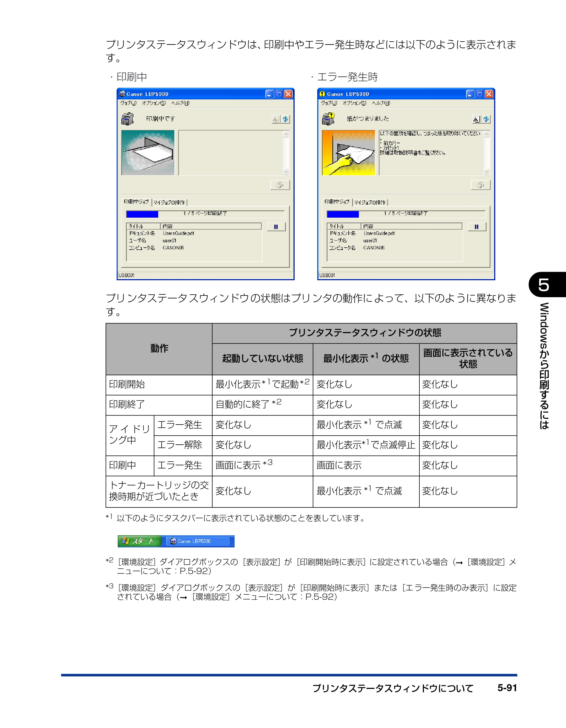The height and width of the screenshot is (728, 566).
Task: Click 内容 column header in 紙がつまりました window
Action: click(x=412, y=226)
